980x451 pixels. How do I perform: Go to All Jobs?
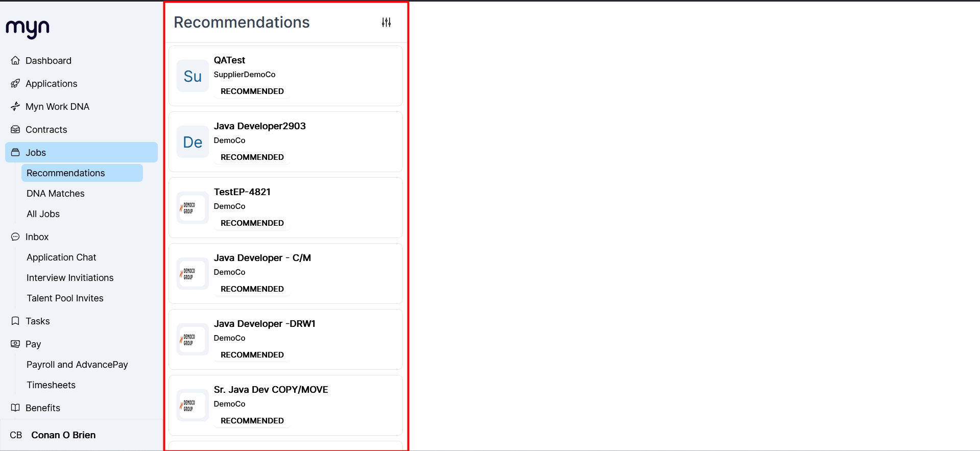43,214
